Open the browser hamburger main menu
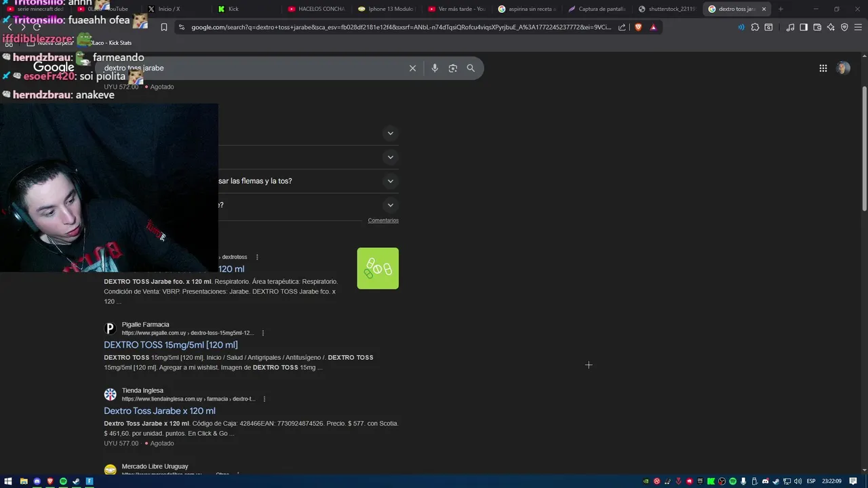This screenshot has height=488, width=868. 858,27
